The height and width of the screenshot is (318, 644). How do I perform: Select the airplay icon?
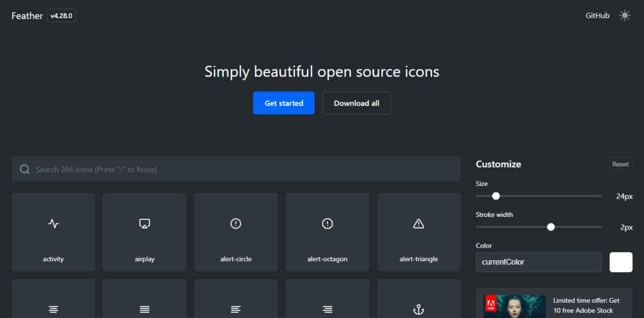145,232
